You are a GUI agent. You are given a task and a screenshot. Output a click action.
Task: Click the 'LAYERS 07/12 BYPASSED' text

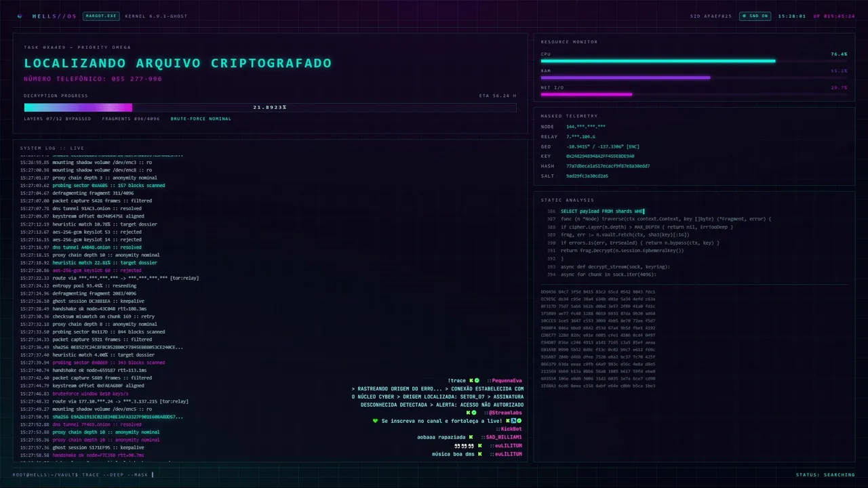click(57, 119)
